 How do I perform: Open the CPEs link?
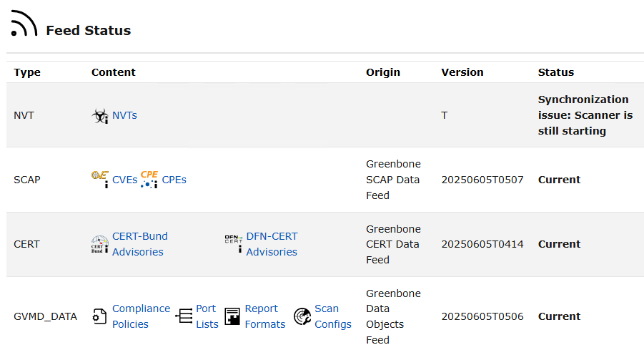tap(174, 180)
